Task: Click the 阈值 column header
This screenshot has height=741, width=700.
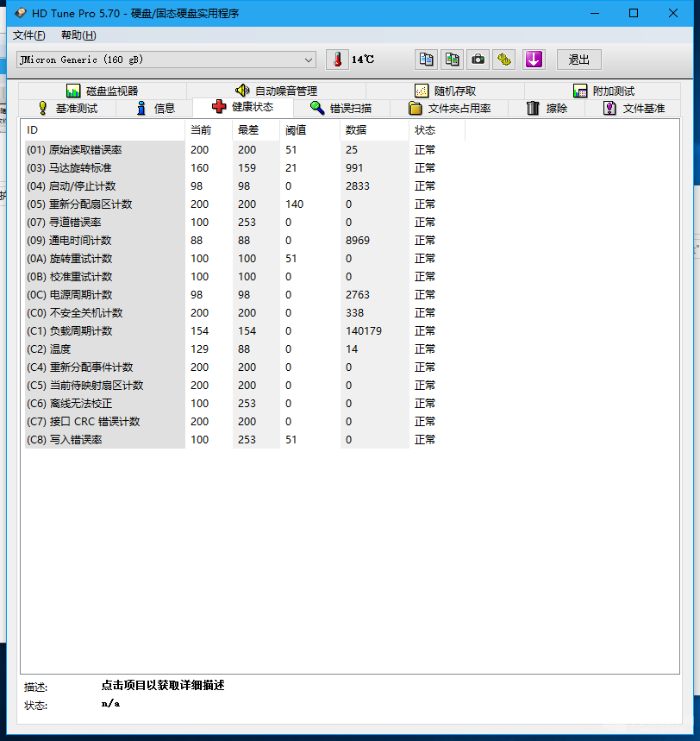Action: pyautogui.click(x=309, y=130)
